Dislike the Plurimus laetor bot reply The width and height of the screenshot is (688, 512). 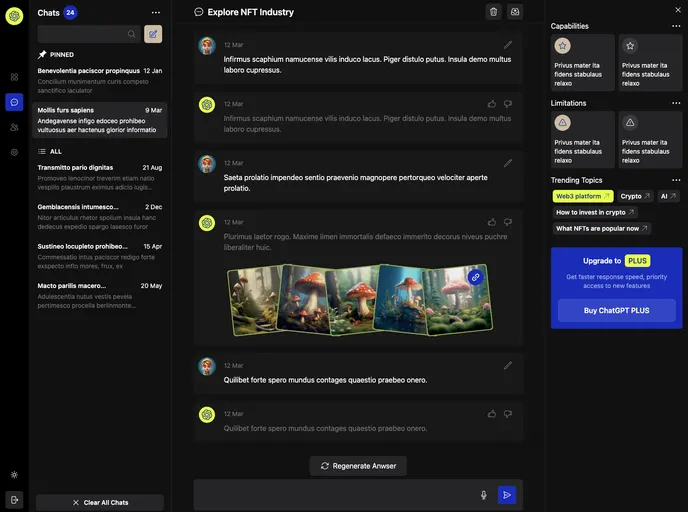tap(508, 222)
